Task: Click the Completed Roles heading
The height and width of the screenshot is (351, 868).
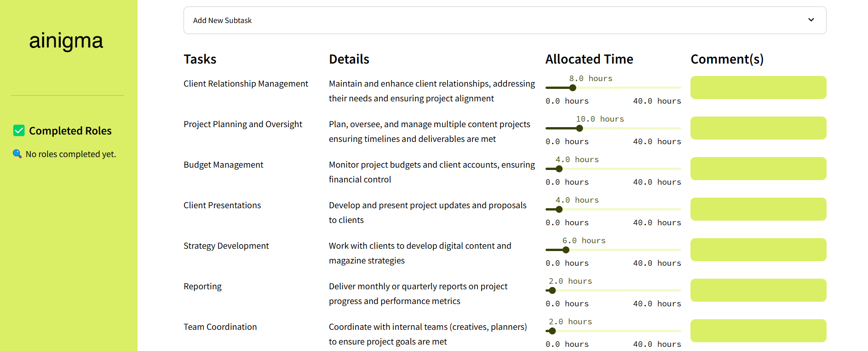Action: click(x=70, y=131)
